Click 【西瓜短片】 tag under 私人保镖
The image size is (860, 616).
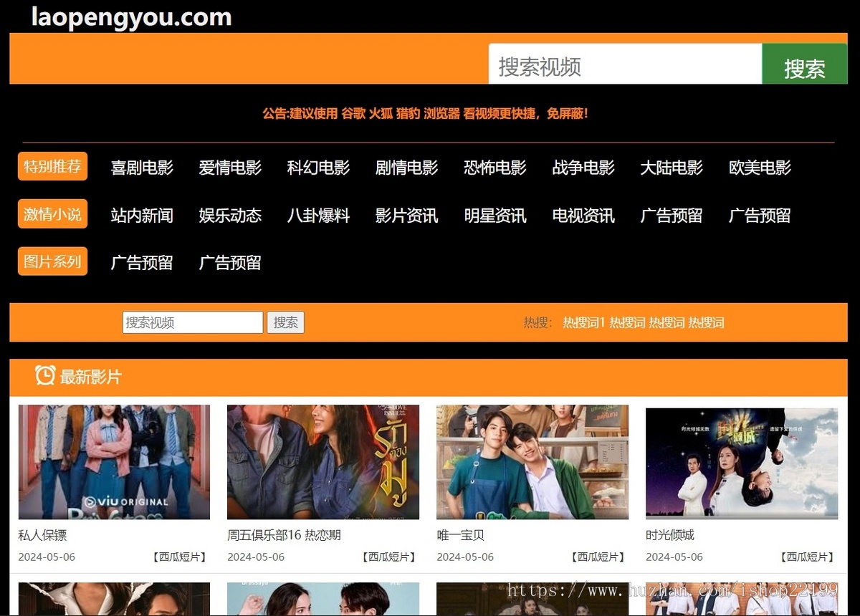[179, 557]
